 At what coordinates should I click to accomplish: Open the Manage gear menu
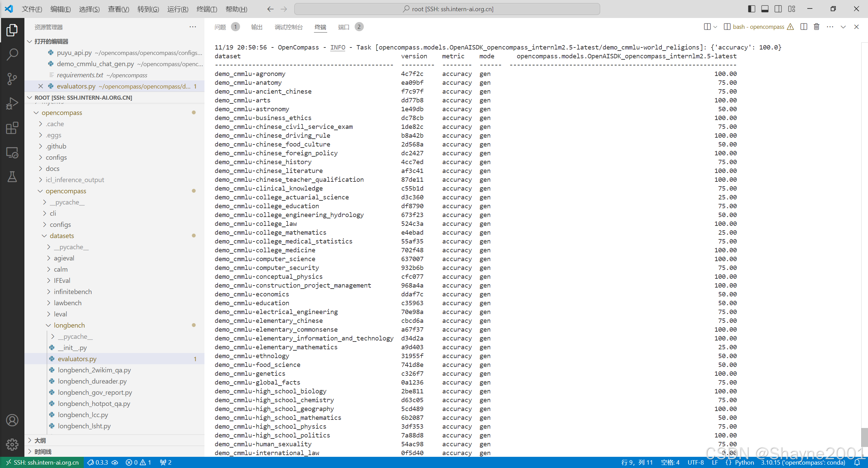click(12, 444)
